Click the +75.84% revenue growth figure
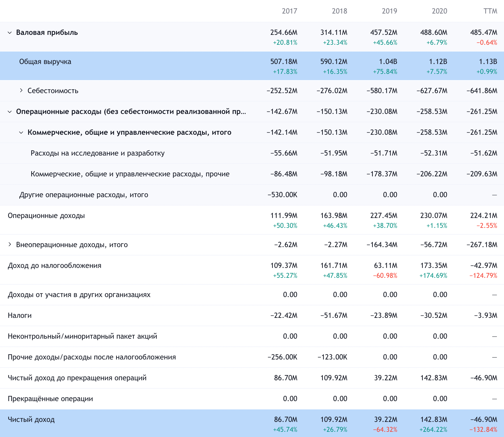Viewport: 504px width, 437px height. pyautogui.click(x=385, y=72)
